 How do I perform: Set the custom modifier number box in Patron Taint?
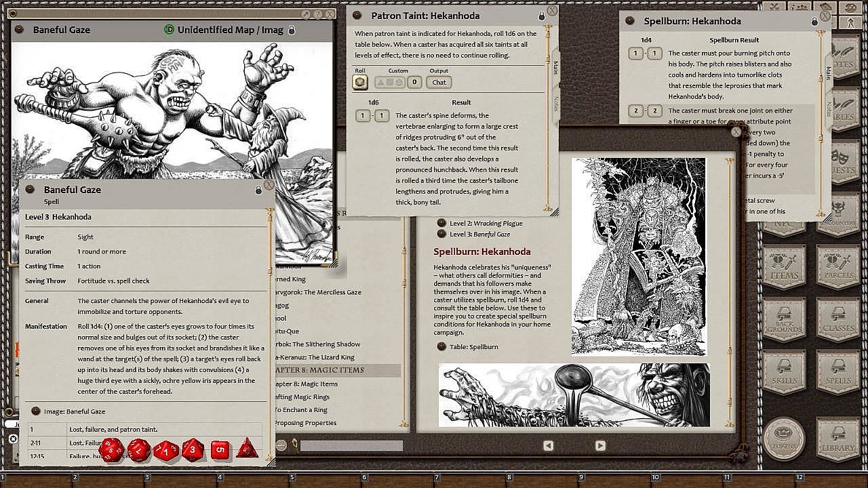point(416,82)
